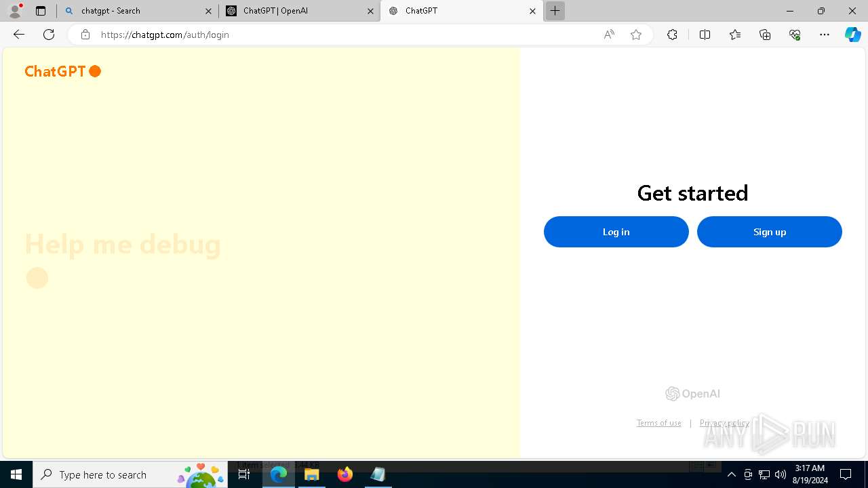Screen dimensions: 868x488
Task: Open Settings and more ellipsis menu
Action: [x=825, y=35]
